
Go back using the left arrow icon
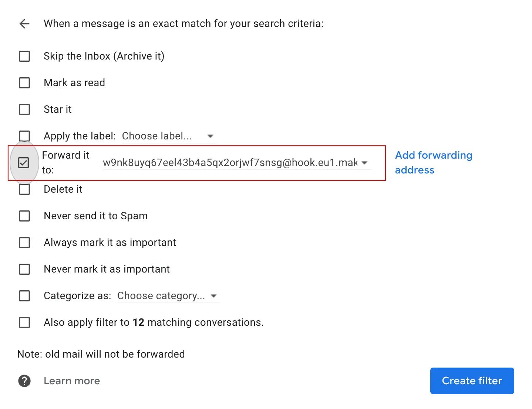(x=24, y=24)
